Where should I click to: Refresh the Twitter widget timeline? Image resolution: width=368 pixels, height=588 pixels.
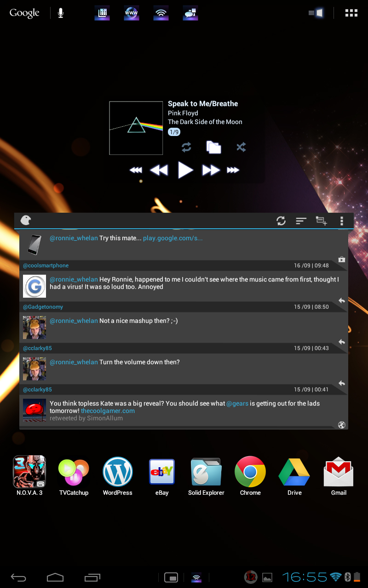281,221
